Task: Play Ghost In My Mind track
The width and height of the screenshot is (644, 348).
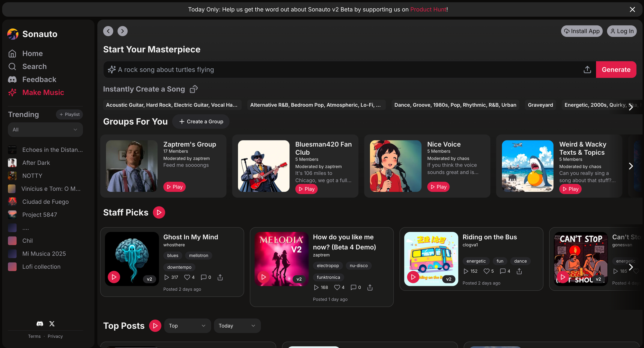Action: tap(114, 277)
